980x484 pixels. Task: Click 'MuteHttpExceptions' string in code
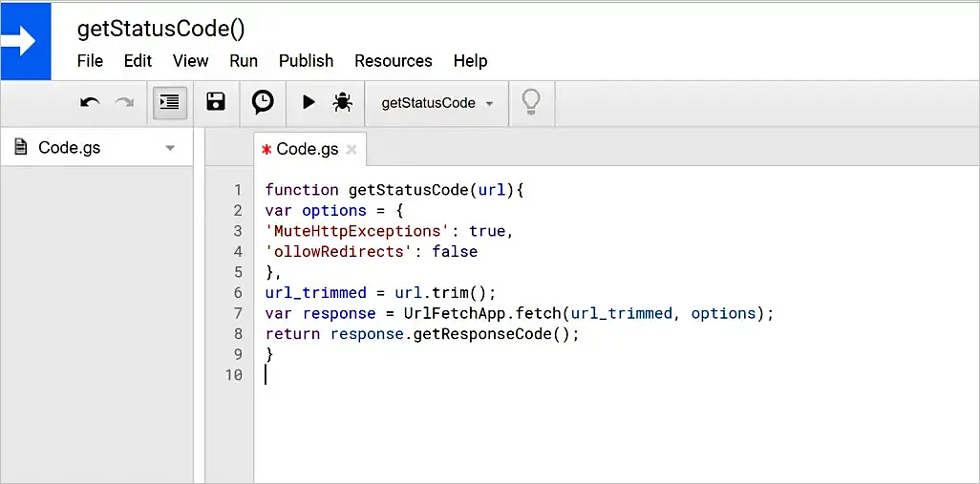pyautogui.click(x=357, y=231)
